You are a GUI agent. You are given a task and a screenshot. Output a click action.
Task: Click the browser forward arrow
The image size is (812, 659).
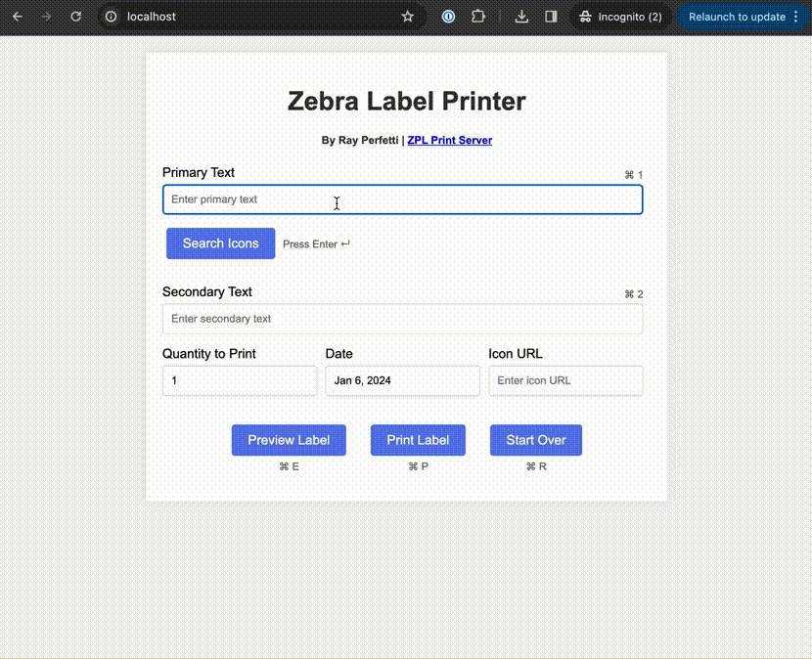[x=47, y=17]
